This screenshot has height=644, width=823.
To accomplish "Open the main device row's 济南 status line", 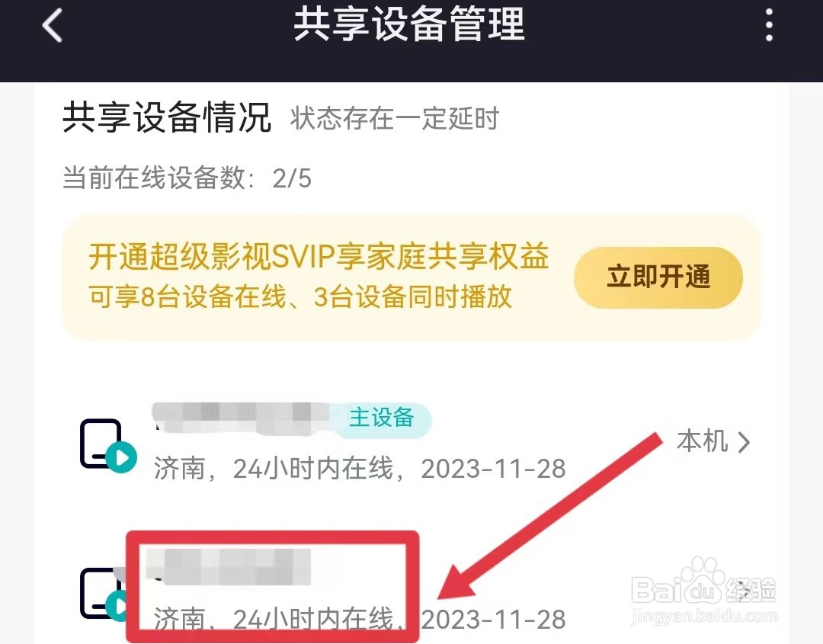I will (x=360, y=469).
